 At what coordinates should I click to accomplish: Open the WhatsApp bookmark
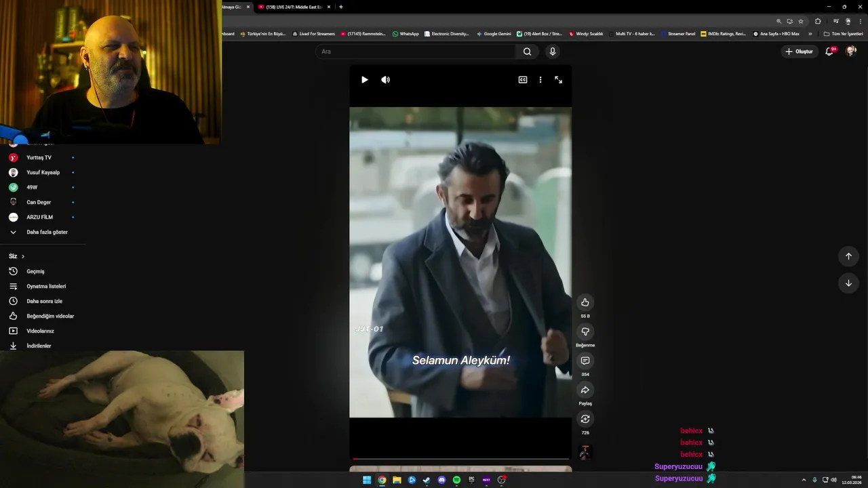pyautogui.click(x=406, y=33)
